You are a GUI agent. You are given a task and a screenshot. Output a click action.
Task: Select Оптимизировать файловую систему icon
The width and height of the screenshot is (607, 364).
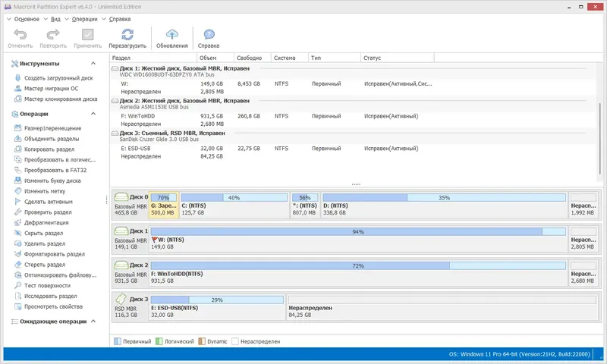[x=17, y=275]
